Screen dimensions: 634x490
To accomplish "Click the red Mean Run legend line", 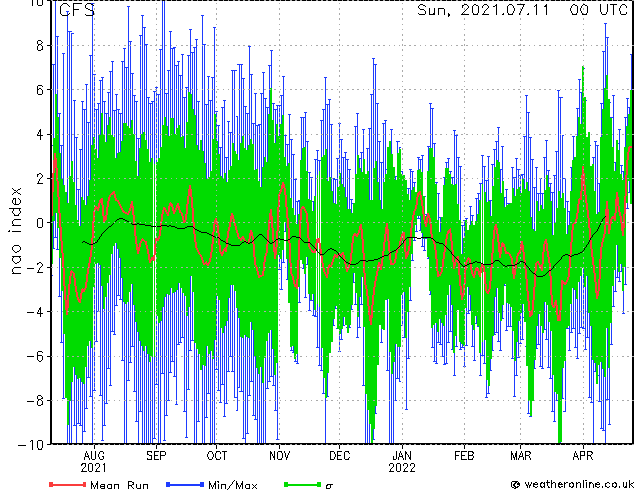I will [68, 484].
